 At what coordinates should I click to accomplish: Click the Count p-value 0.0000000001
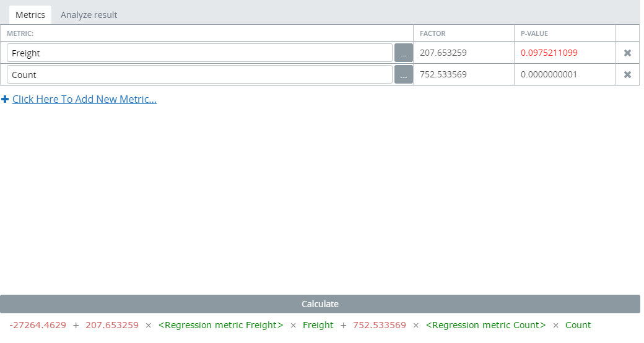pyautogui.click(x=549, y=75)
